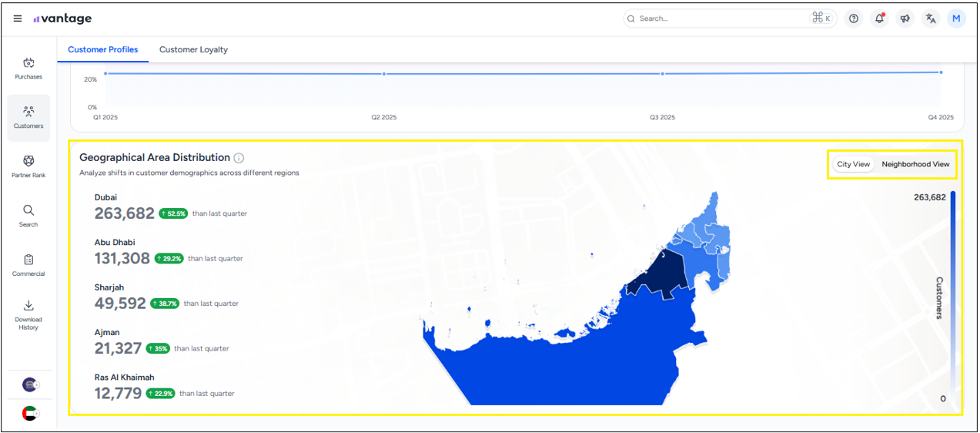980x433 pixels.
Task: Expand the workspace switcher above the flag
Action: 30,384
